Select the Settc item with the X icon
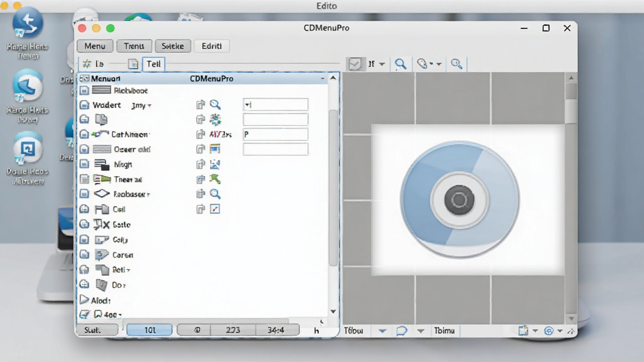This screenshot has width=644, height=362. [x=112, y=224]
